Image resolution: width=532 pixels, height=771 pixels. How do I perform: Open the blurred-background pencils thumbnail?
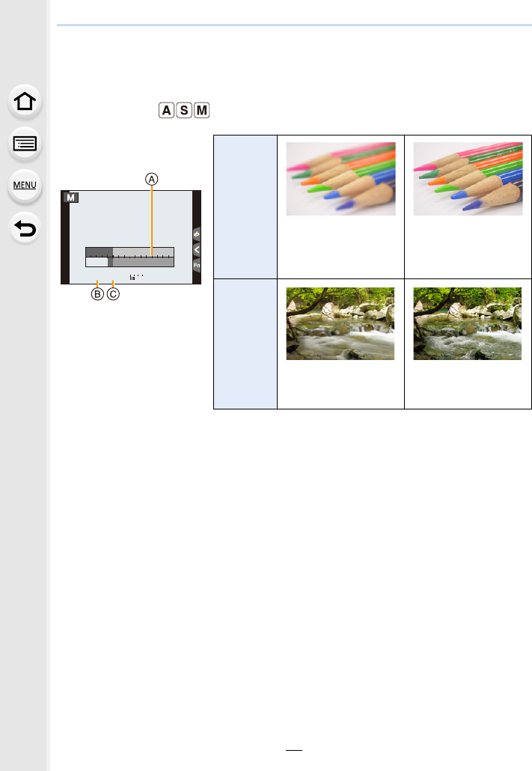340,179
